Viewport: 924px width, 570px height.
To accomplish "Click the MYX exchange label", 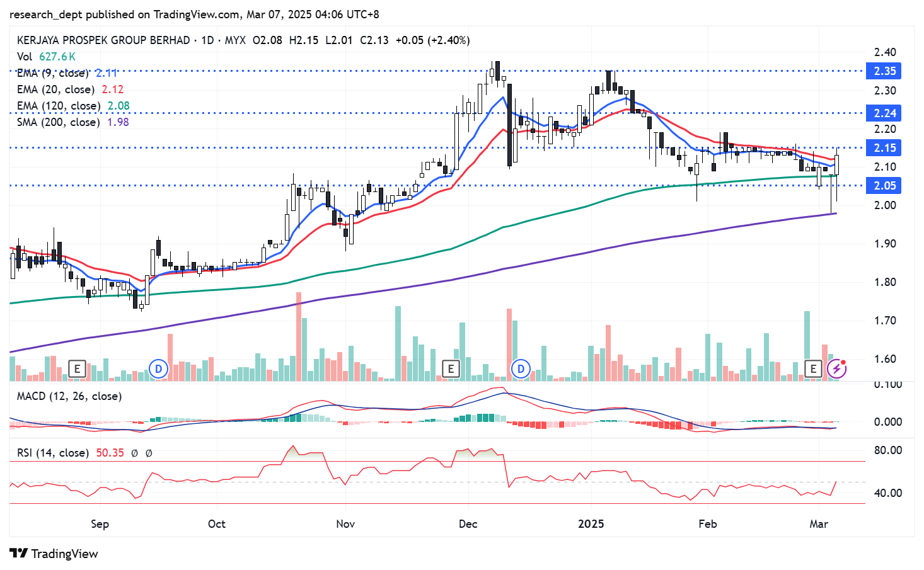I will [x=235, y=40].
